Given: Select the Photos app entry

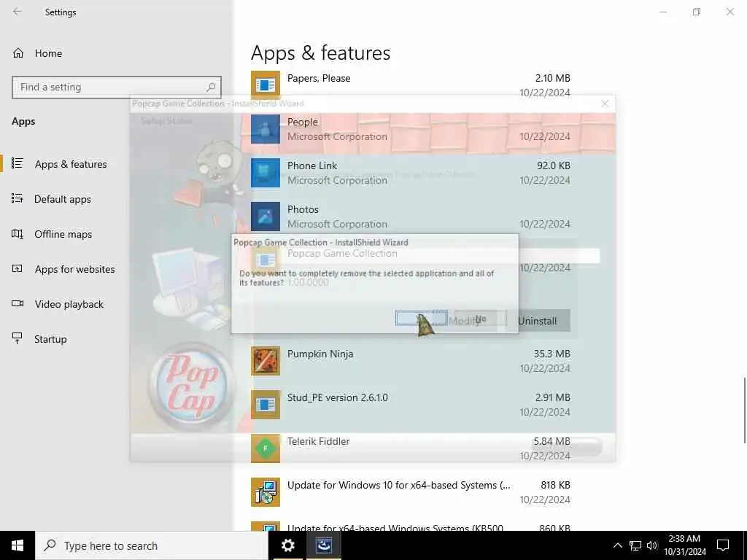Looking at the screenshot, I should click(x=411, y=217).
